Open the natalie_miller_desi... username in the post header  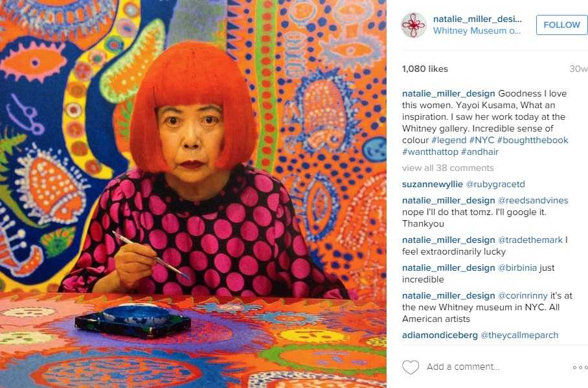coord(477,19)
